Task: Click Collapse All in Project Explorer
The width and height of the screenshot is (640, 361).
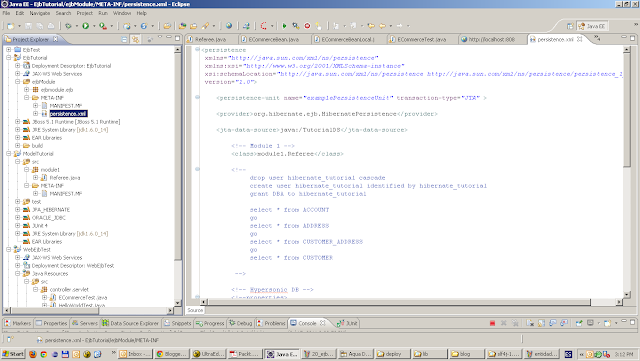Action: pos(124,39)
